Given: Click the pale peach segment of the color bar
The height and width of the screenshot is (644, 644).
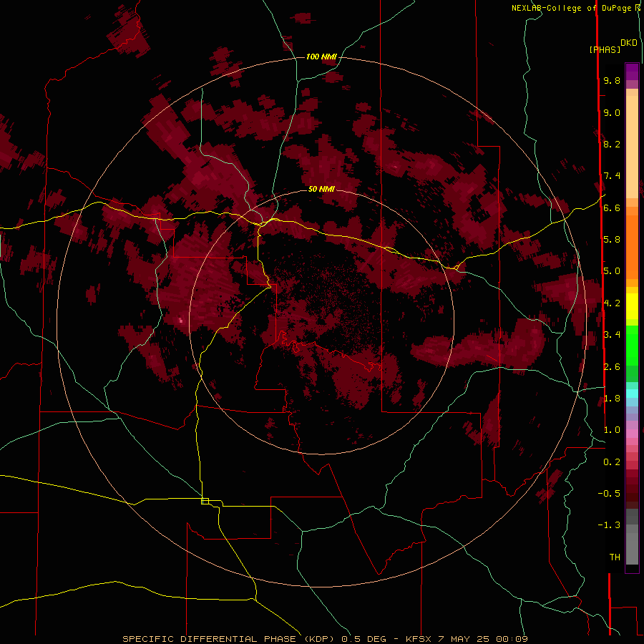Looking at the screenshot, I should (x=632, y=147).
